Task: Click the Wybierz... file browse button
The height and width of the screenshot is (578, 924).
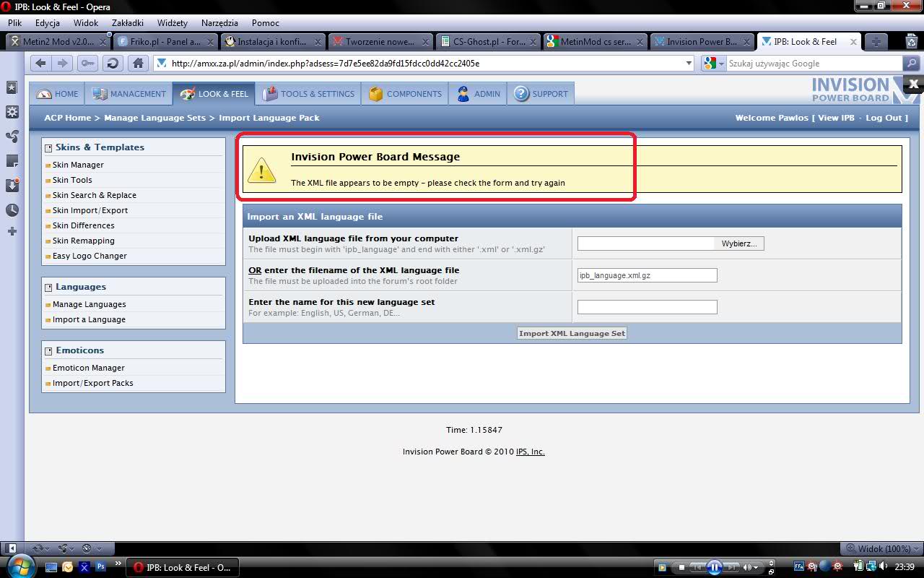Action: (739, 243)
